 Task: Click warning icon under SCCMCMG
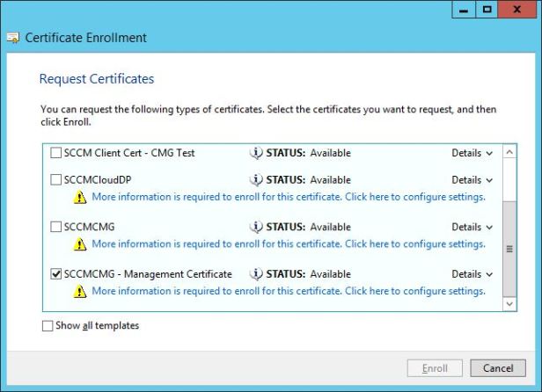(80, 244)
